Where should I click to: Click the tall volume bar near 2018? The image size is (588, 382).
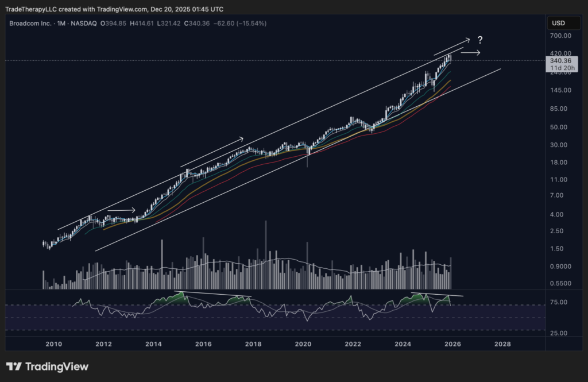click(x=266, y=253)
